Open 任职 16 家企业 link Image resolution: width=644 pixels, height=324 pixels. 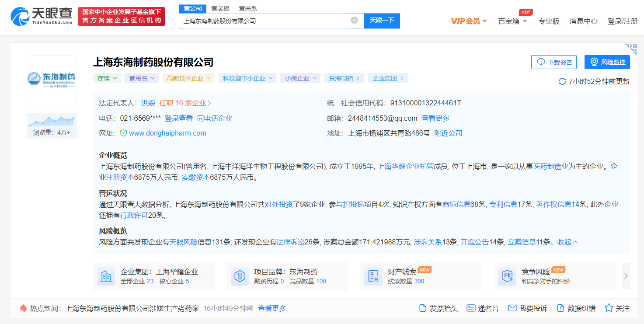pos(185,103)
